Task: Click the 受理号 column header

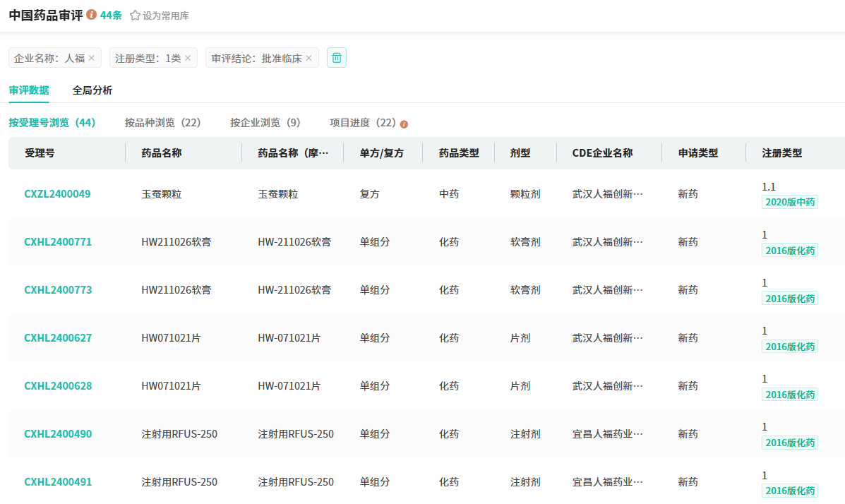Action: click(40, 153)
